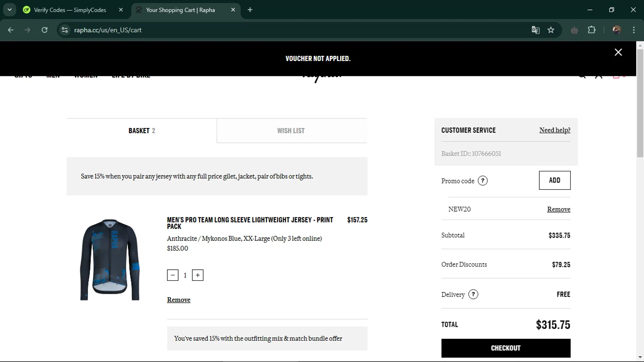
Task: Click the browser forward arrow
Action: tap(27, 30)
